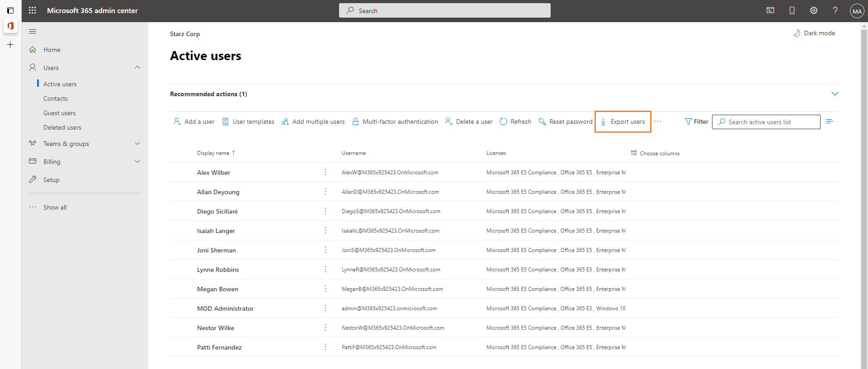Viewport: 868px width, 369px height.
Task: Collapse the Users navigation section
Action: (x=137, y=67)
